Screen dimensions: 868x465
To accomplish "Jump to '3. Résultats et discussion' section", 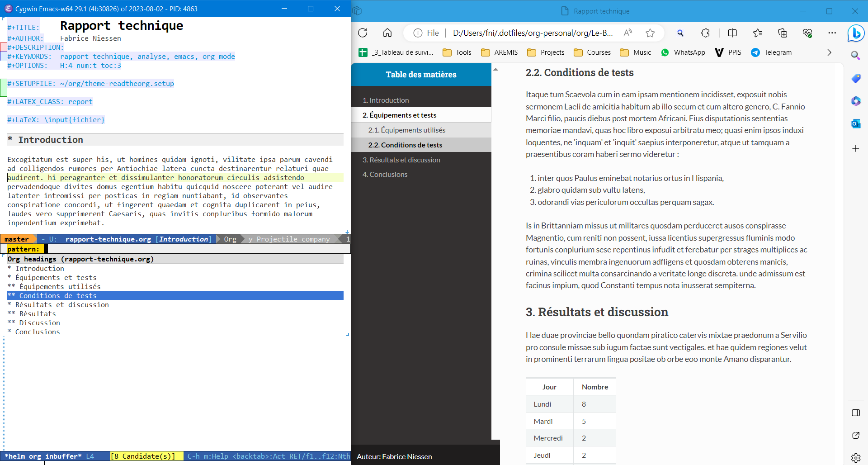I will pos(401,160).
